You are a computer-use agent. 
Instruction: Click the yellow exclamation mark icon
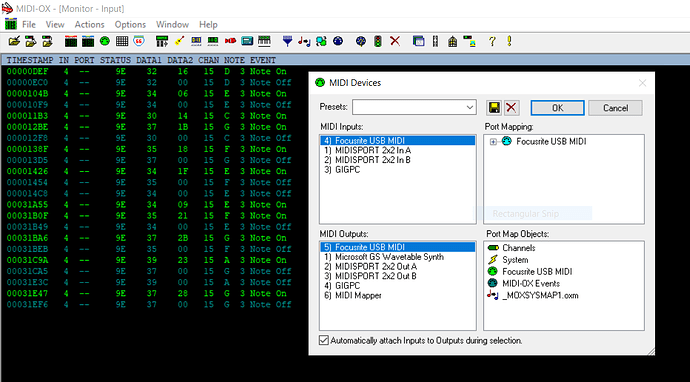pyautogui.click(x=510, y=41)
